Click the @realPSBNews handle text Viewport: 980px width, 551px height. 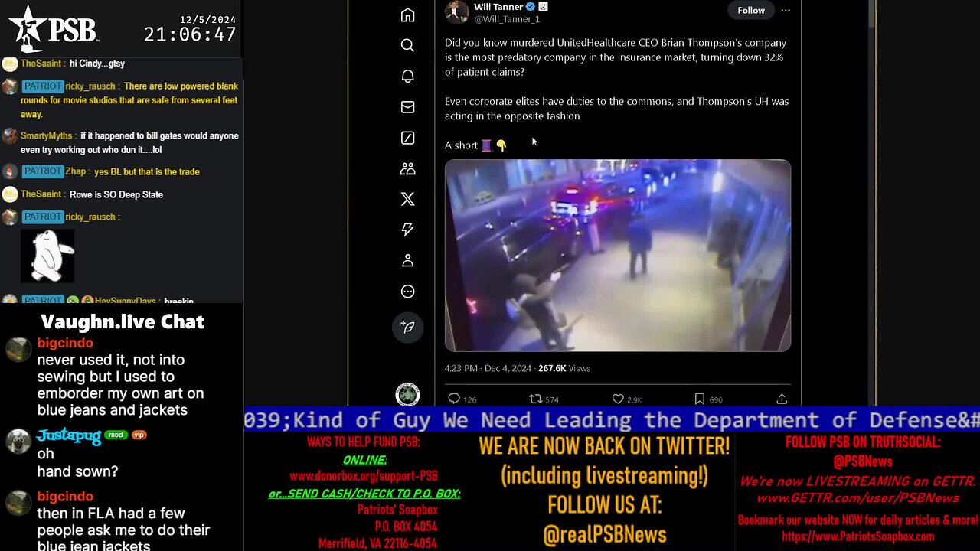[604, 535]
